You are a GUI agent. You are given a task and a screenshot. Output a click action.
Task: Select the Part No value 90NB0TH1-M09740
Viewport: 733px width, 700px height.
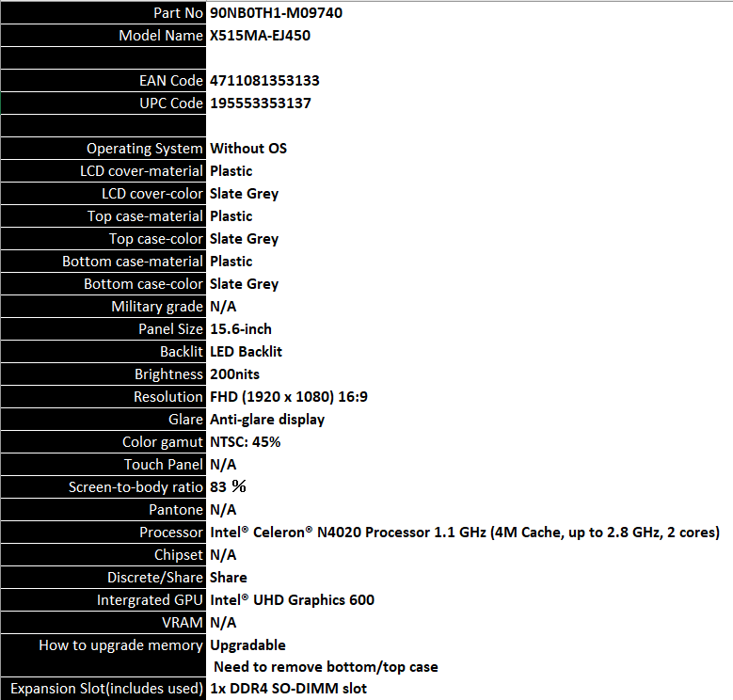pyautogui.click(x=269, y=13)
